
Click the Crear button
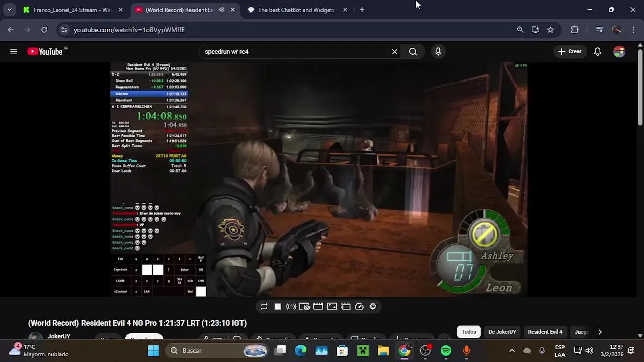tap(570, 51)
